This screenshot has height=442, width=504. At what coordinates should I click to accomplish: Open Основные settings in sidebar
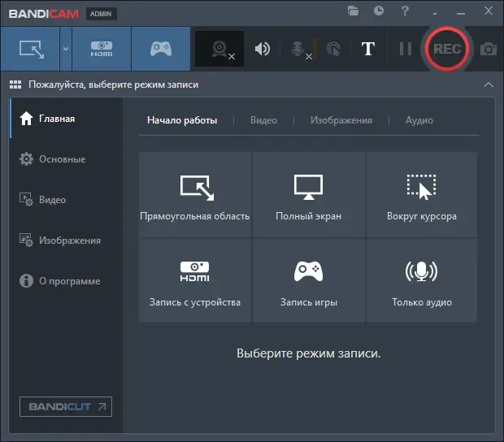point(53,159)
